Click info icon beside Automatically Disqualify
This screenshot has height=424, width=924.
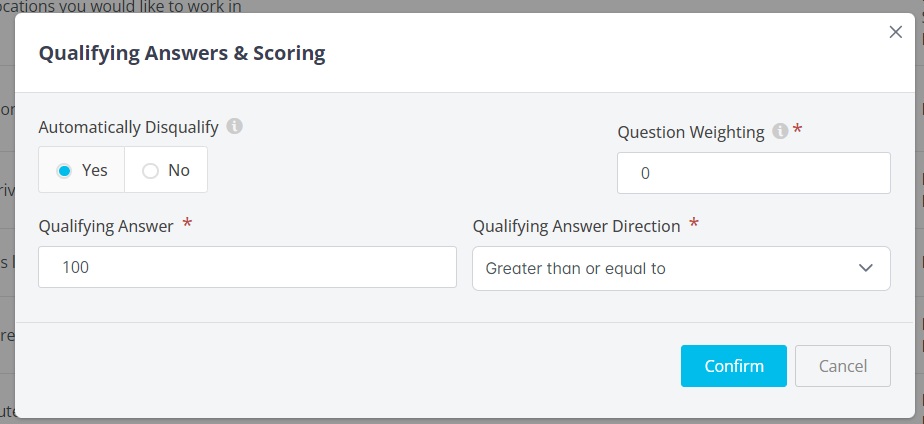tap(234, 126)
